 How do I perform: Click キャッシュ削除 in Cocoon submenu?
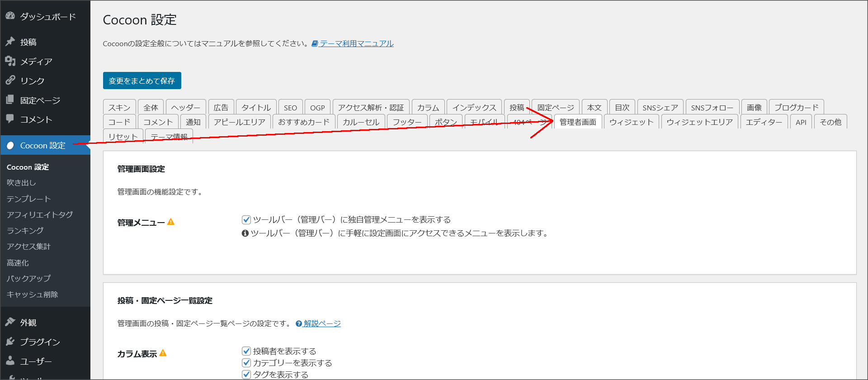pyautogui.click(x=32, y=294)
